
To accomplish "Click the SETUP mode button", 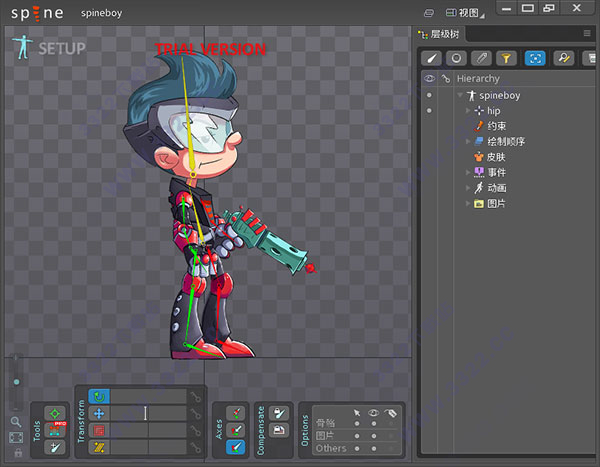I will pos(49,48).
